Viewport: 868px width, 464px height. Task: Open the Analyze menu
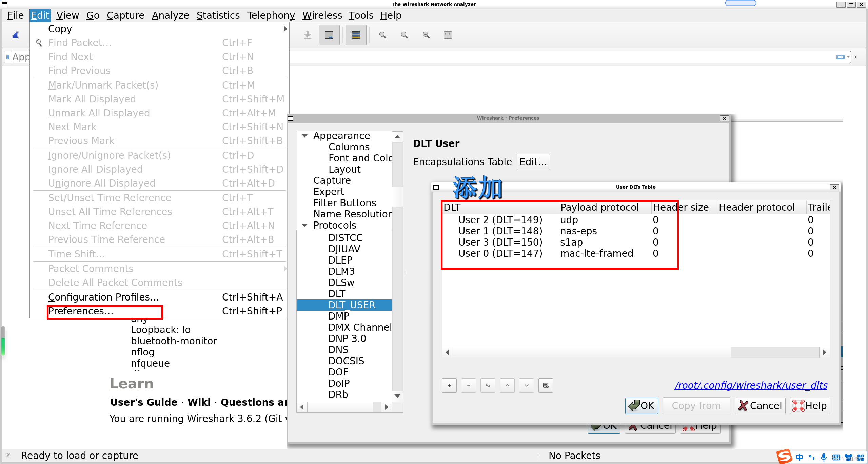pos(170,15)
